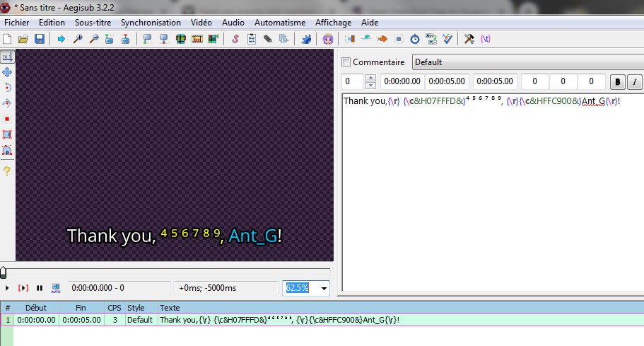Open the Translation Assistant fish icon
The image size is (644, 346).
[x=382, y=39]
